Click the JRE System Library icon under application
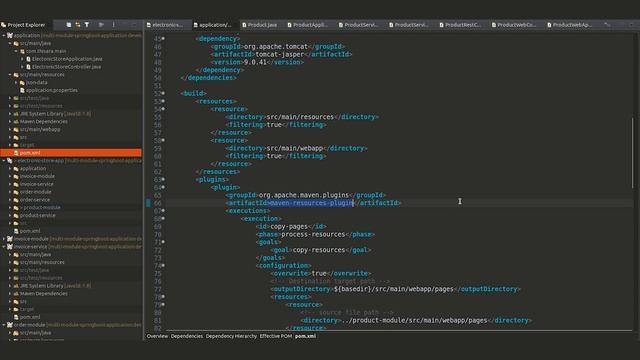The image size is (640, 360). pyautogui.click(x=16, y=114)
